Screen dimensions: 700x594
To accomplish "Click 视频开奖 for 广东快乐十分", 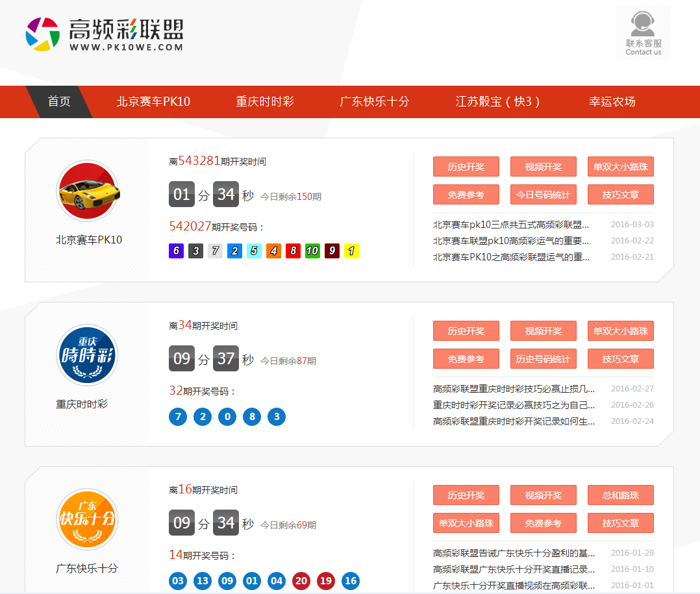I will tap(544, 495).
